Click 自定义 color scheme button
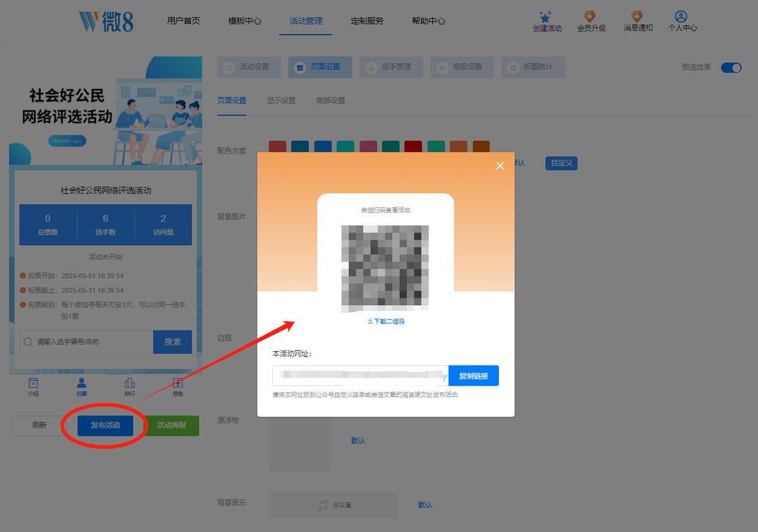The image size is (758, 532). tap(562, 163)
